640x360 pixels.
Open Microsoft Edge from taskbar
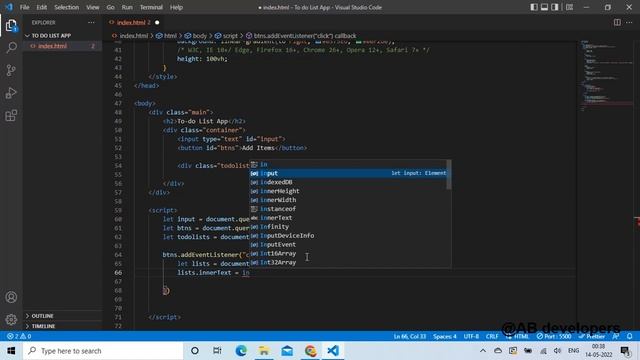click(241, 351)
